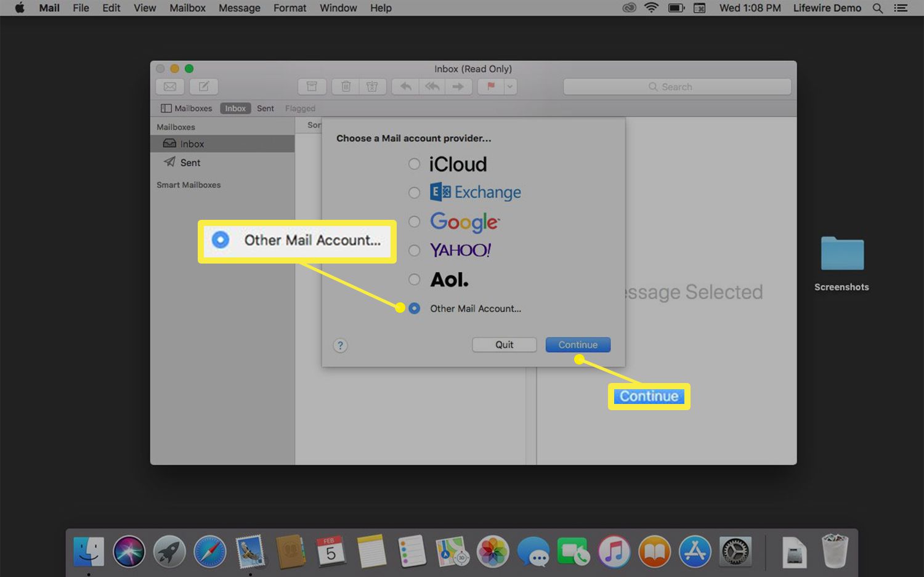Open Messages from the Dock
Viewport: 924px width, 577px height.
[x=533, y=552]
